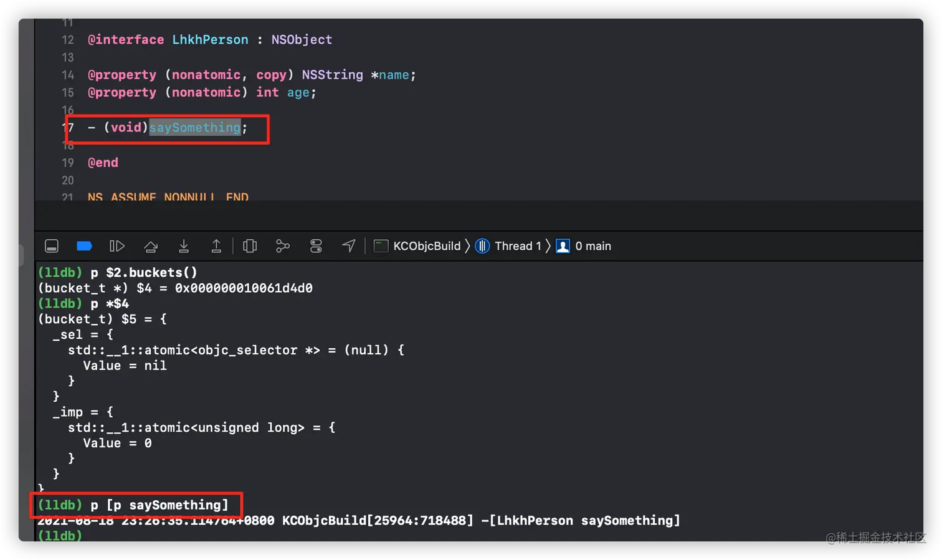Step over the current line
The image size is (942, 560).
pyautogui.click(x=151, y=246)
